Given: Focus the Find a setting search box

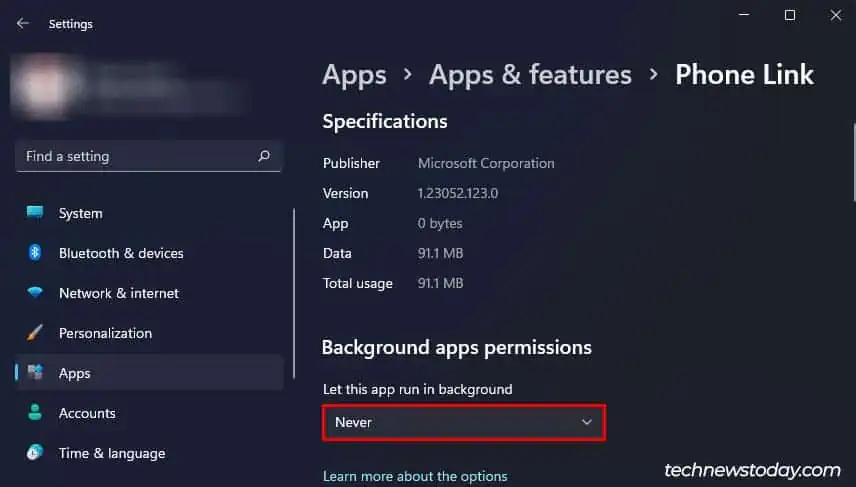Looking at the screenshot, I should pos(148,156).
